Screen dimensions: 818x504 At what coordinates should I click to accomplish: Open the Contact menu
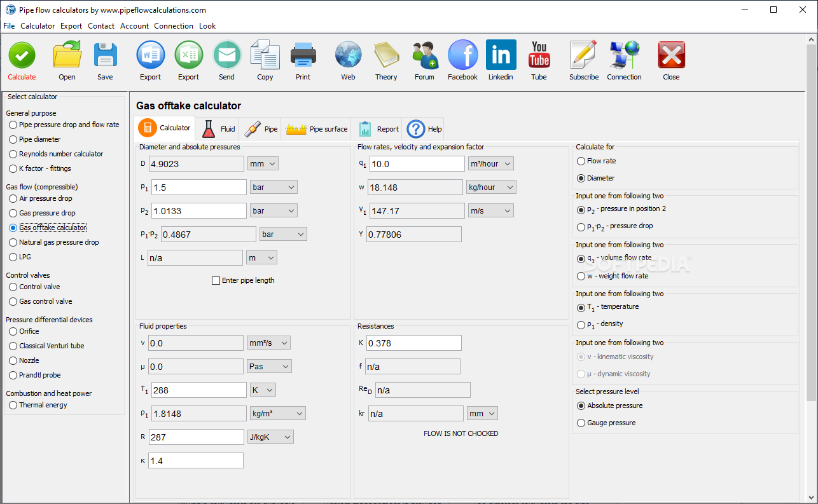(x=101, y=26)
